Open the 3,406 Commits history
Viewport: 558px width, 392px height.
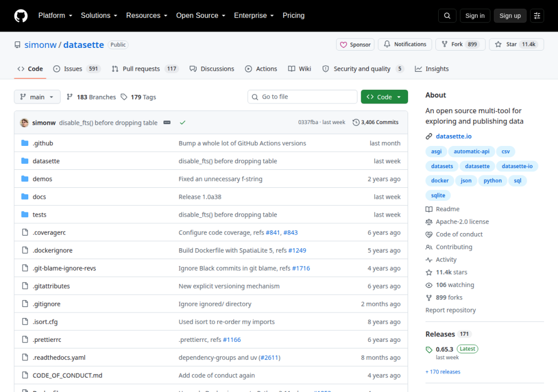(375, 122)
